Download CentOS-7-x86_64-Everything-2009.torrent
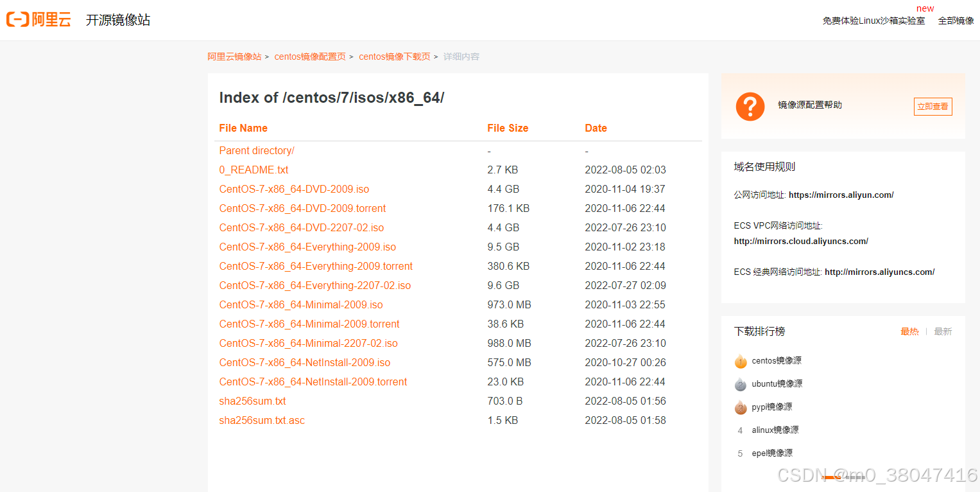980x492 pixels. (316, 266)
